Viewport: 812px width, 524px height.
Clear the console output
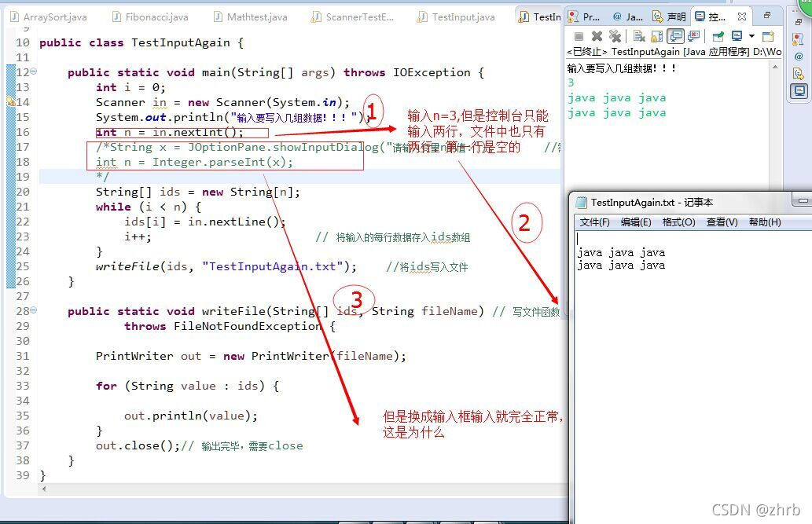coord(639,36)
